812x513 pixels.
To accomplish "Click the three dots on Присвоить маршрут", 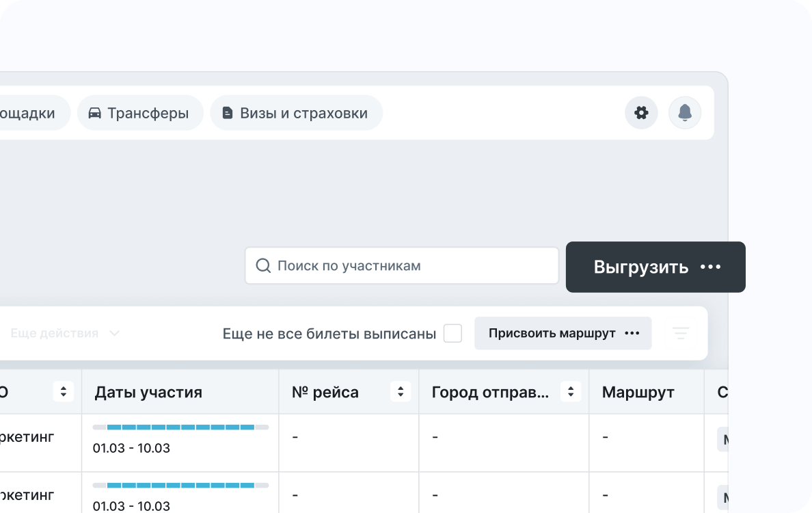I will point(632,333).
